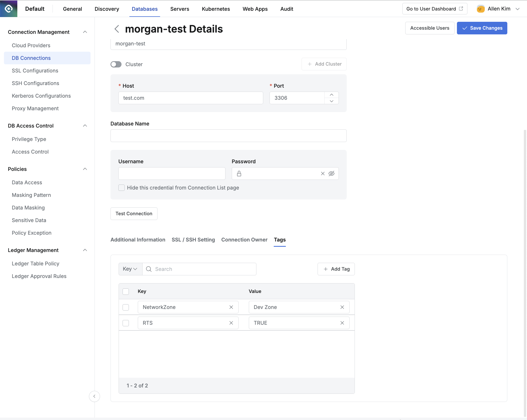527x420 pixels.
Task: Open the Key search filter dropdown
Action: (x=130, y=269)
